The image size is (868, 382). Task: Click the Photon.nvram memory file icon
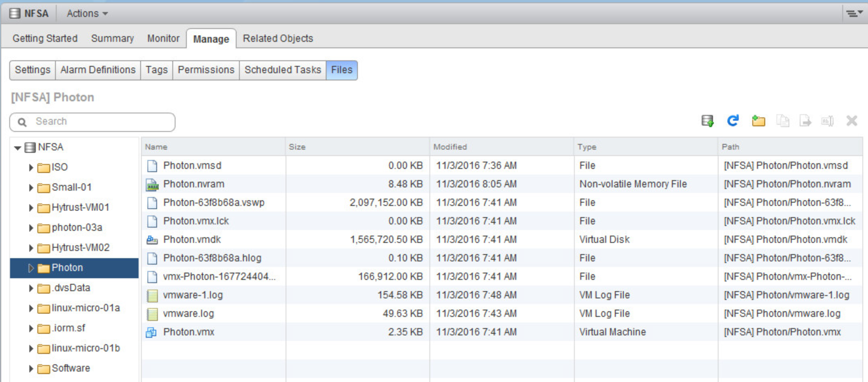click(x=152, y=185)
